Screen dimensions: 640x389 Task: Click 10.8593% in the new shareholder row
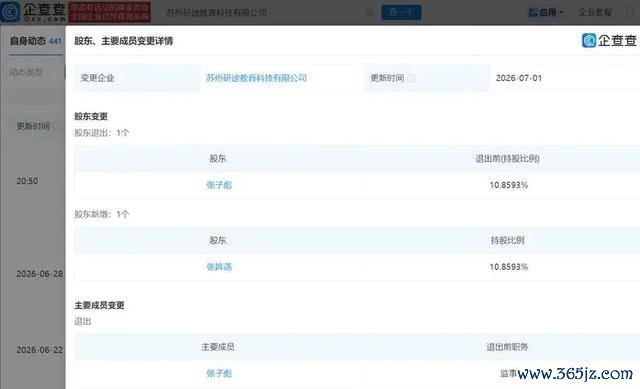pyautogui.click(x=509, y=267)
